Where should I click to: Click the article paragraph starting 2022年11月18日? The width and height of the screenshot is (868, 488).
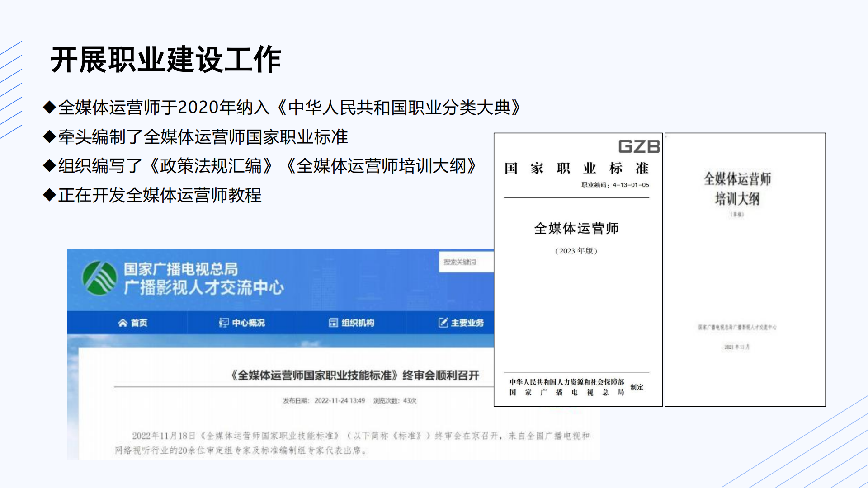pos(352,443)
